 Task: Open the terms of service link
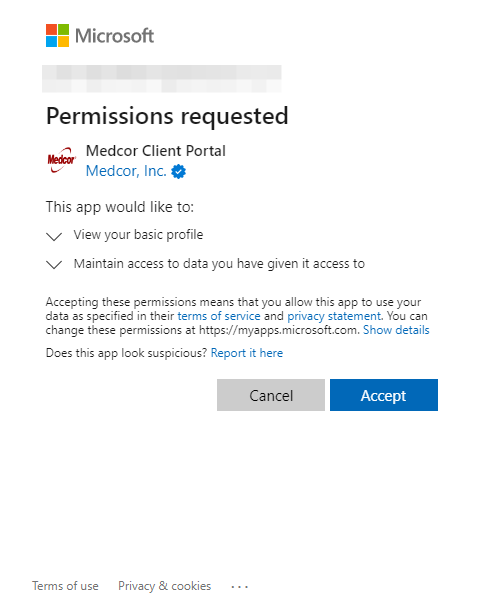[x=219, y=316]
